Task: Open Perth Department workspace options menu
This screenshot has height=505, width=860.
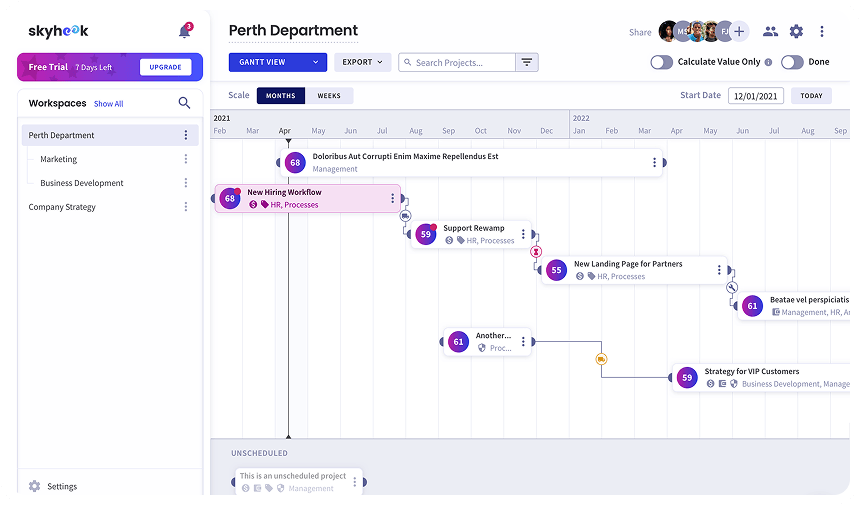Action: pos(186,135)
